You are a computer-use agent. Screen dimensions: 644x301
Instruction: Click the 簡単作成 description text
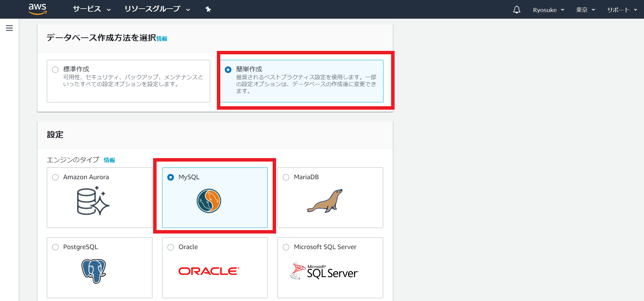click(306, 84)
